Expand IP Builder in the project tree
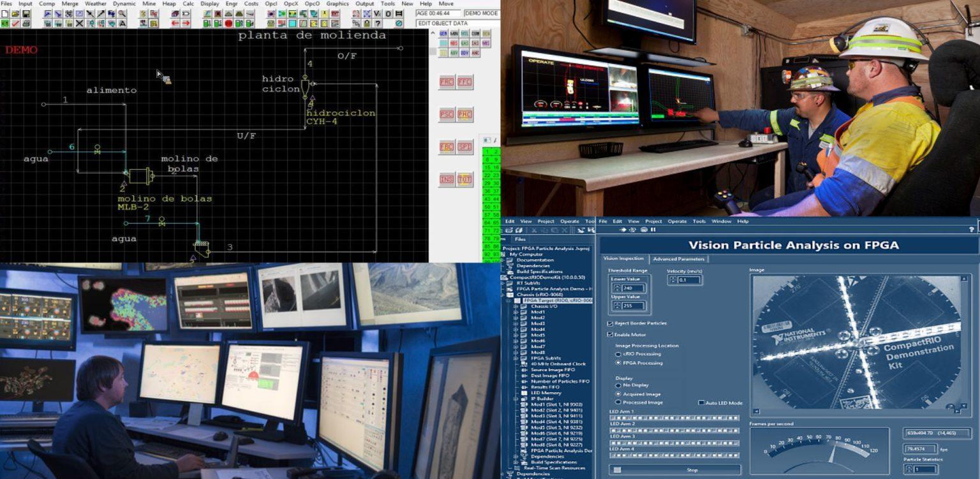This screenshot has width=980, height=479. [516, 399]
